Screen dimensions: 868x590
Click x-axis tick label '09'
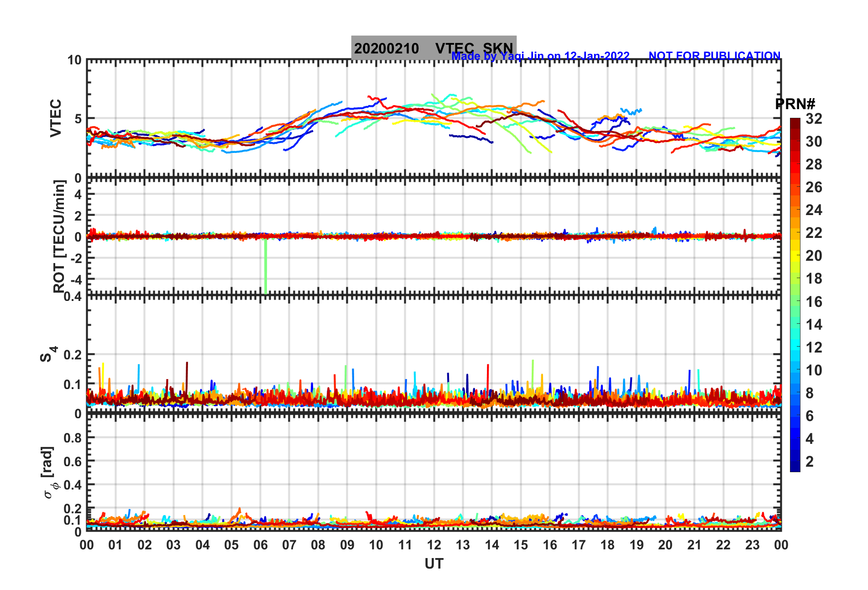pos(347,545)
